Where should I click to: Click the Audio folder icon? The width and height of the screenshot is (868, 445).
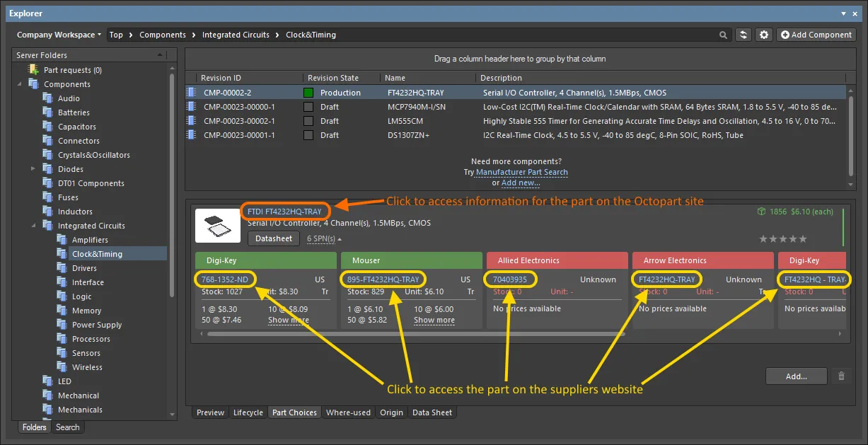[47, 98]
